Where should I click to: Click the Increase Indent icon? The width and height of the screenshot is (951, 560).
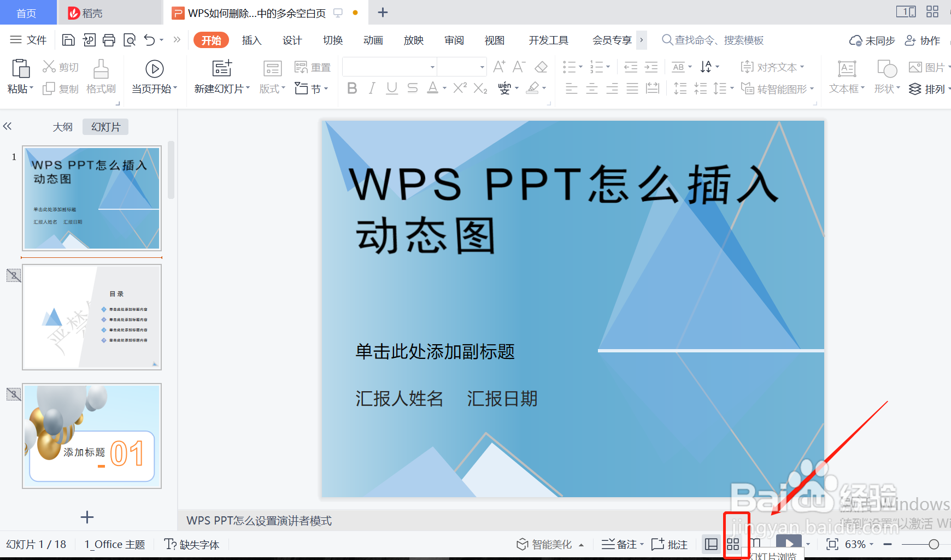click(x=651, y=67)
